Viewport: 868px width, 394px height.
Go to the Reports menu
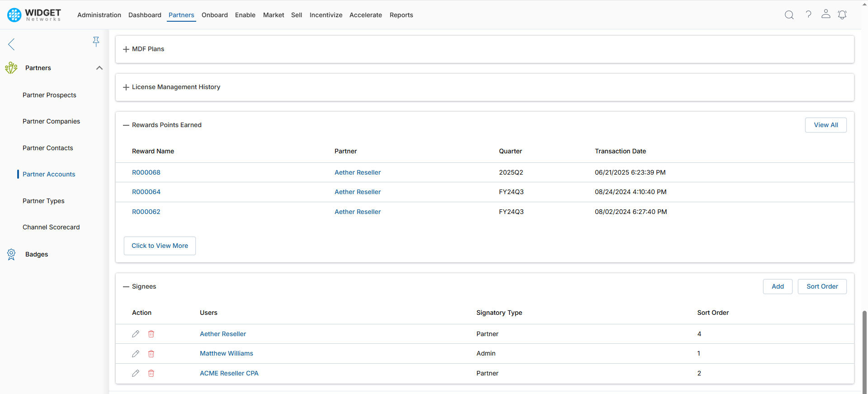[x=401, y=15]
